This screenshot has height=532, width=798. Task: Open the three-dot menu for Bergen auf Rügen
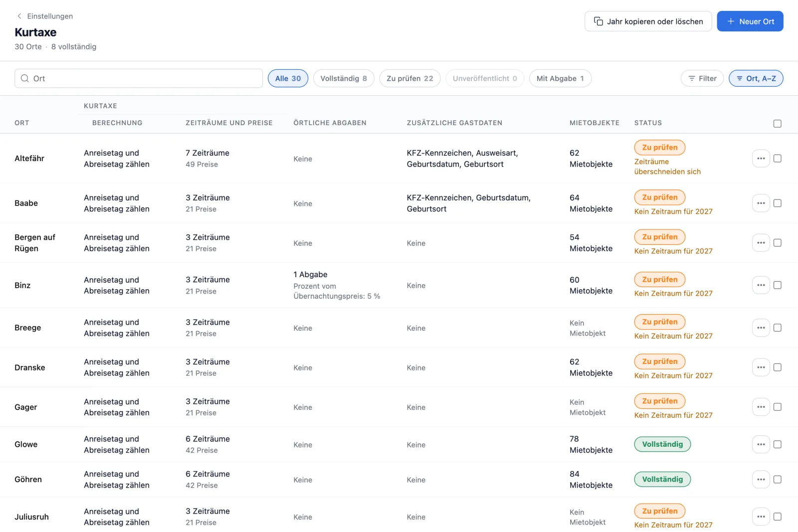[x=761, y=243]
